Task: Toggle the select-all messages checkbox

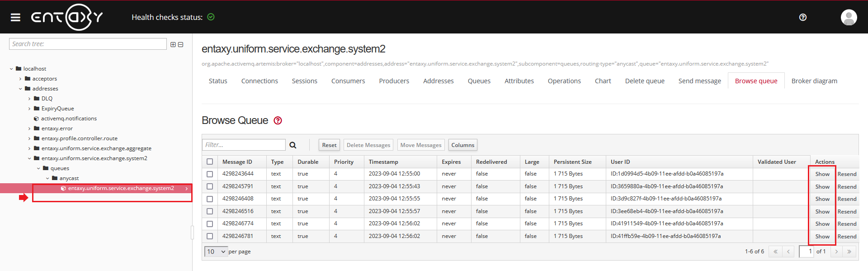Action: (210, 162)
